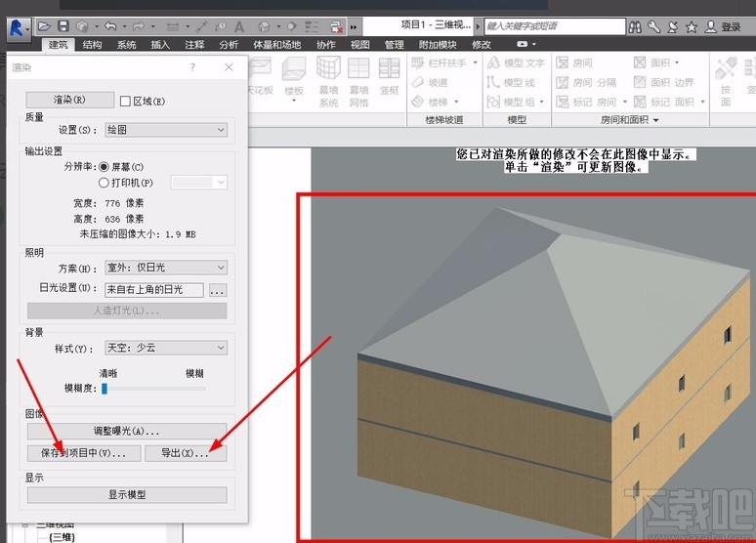
Task: Select the 竖梃 mullion tool
Action: (389, 76)
